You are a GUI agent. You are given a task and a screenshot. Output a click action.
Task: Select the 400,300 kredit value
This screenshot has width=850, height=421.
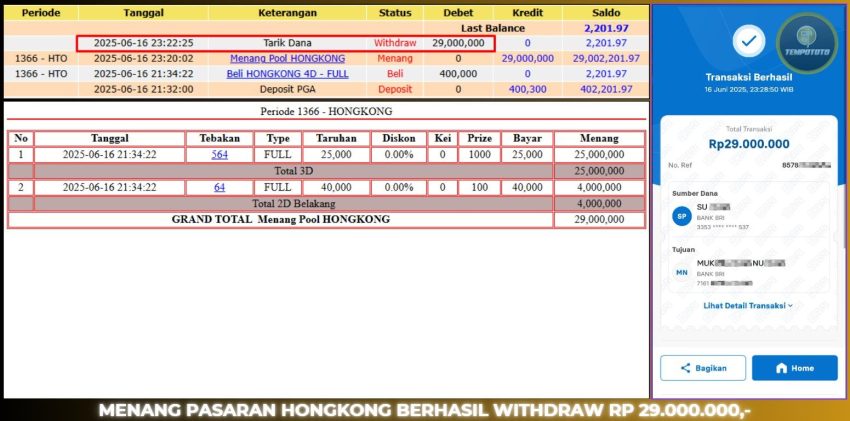pyautogui.click(x=527, y=89)
